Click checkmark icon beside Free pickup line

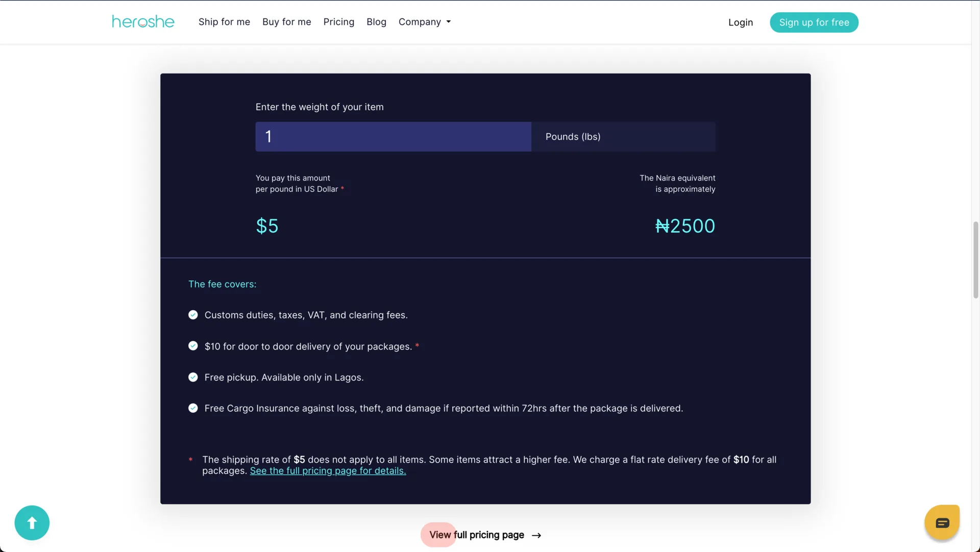193,377
